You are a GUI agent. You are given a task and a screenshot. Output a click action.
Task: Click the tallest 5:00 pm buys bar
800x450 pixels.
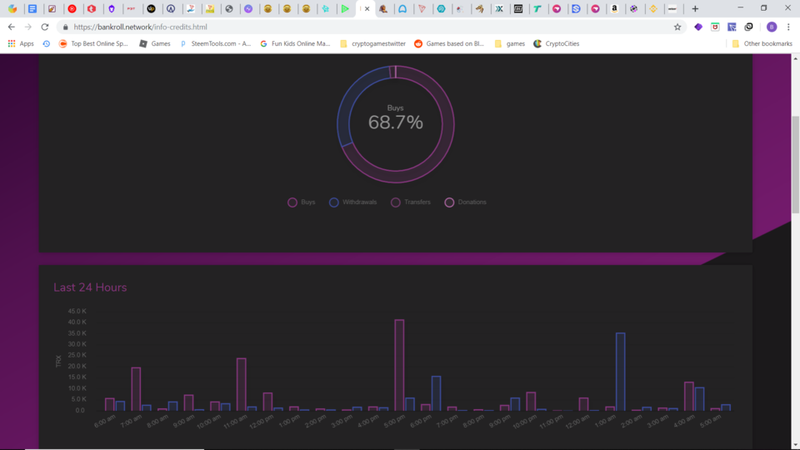(x=399, y=365)
